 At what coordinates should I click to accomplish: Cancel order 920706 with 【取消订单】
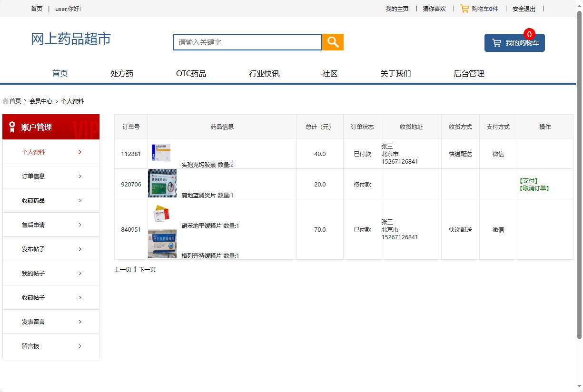[x=534, y=188]
